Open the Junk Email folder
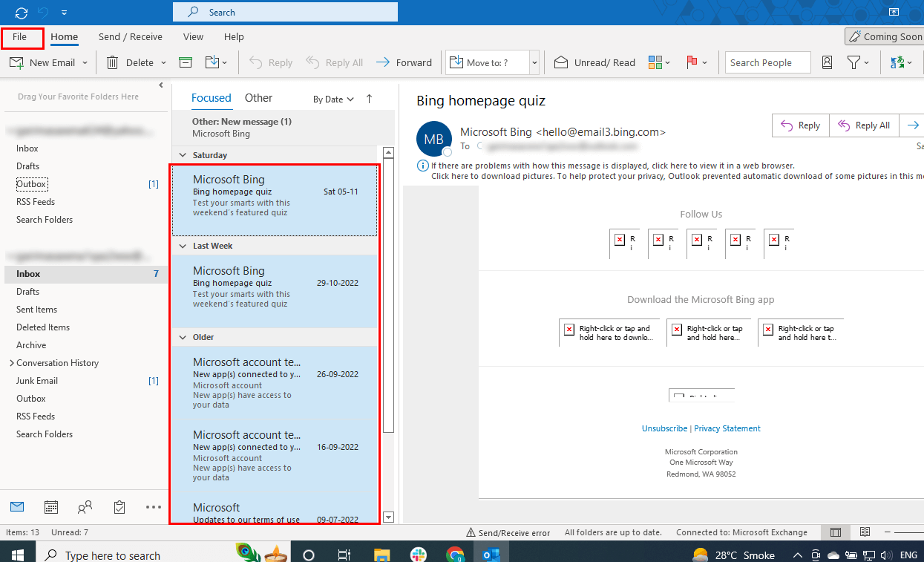The width and height of the screenshot is (924, 562). point(37,381)
